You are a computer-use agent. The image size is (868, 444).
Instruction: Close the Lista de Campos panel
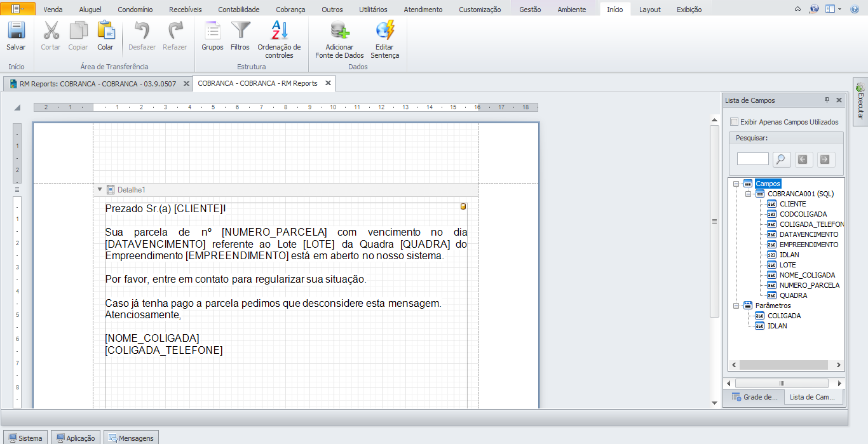[839, 100]
